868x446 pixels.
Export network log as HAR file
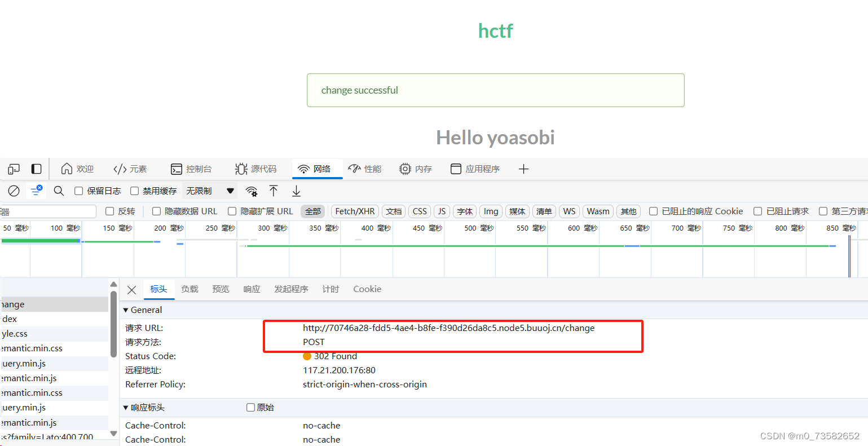coord(296,191)
